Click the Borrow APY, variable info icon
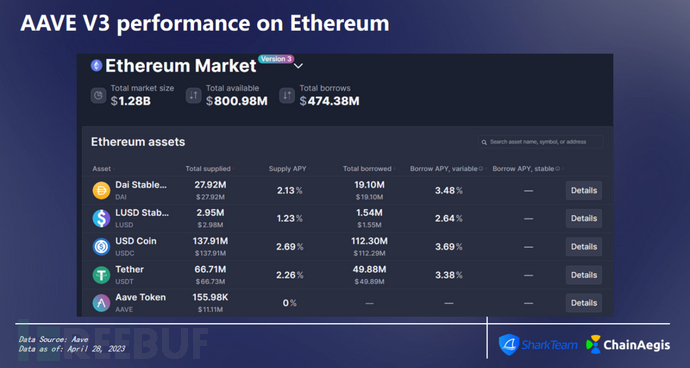Image resolution: width=690 pixels, height=368 pixels. click(481, 169)
